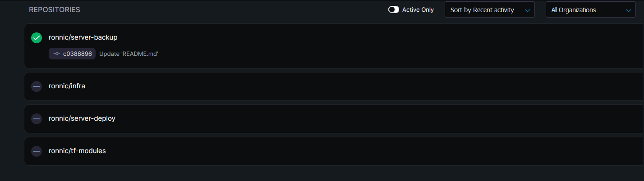Open the ronnic/infra repository

coord(67,86)
